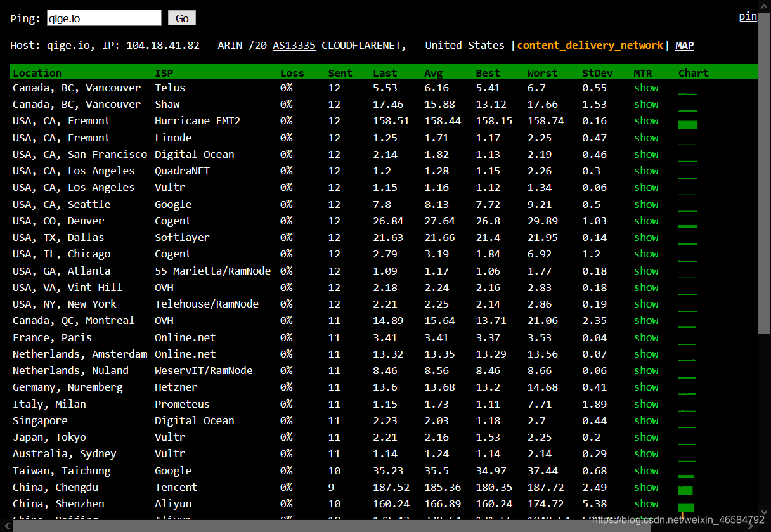Click the Location column header
771x532 pixels.
coord(37,73)
